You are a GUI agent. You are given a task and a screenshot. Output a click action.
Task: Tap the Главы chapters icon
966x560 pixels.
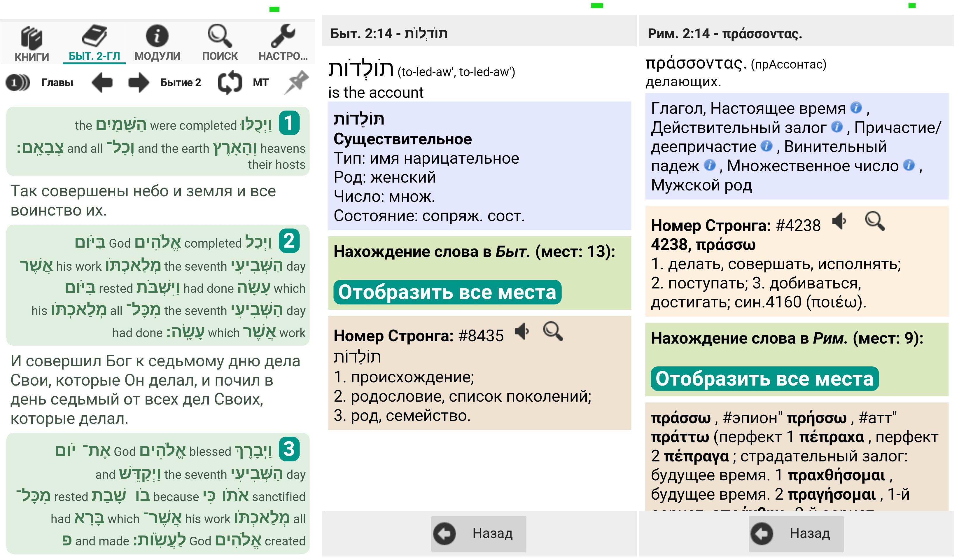pyautogui.click(x=17, y=83)
